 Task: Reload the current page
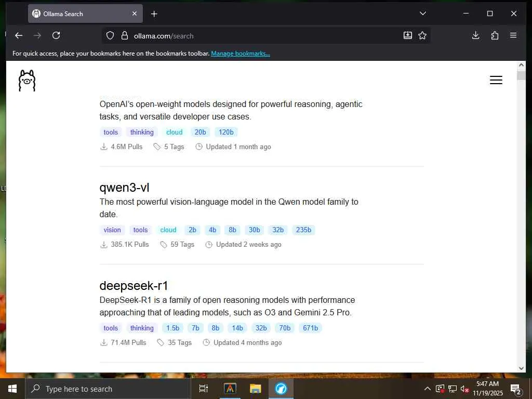pos(56,35)
